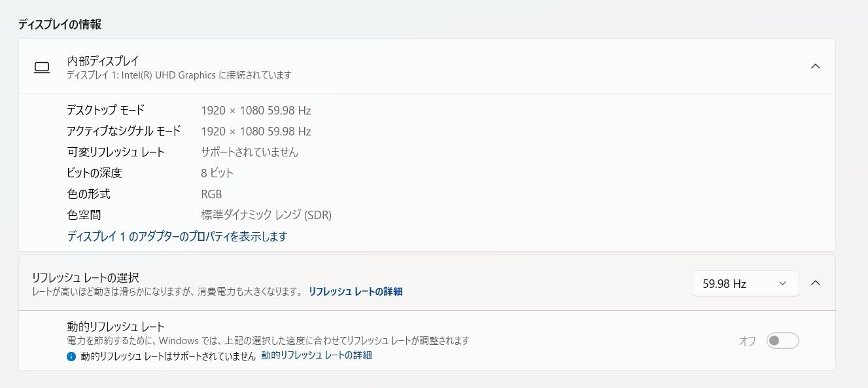Collapse the 内部ディスプレイ section chevron
Image resolution: width=868 pixels, height=388 pixels.
tap(815, 66)
